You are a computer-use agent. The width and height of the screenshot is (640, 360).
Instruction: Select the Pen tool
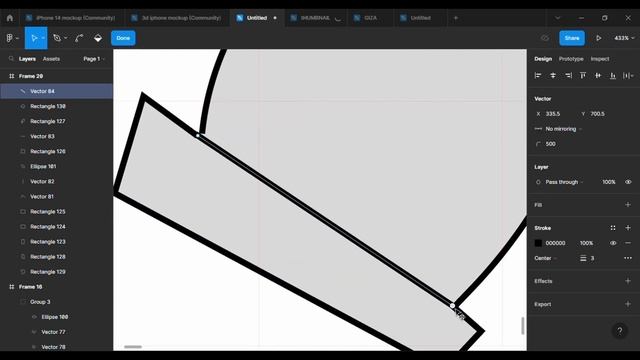(57, 38)
